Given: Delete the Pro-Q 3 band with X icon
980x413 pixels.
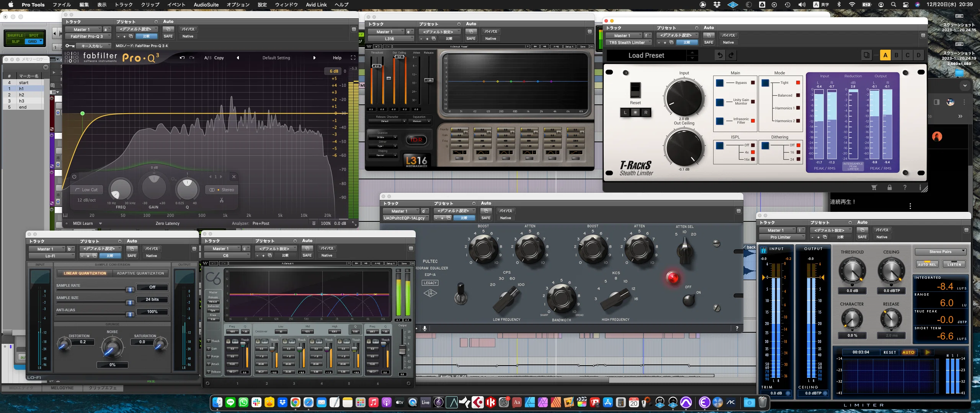Looking at the screenshot, I should [234, 177].
